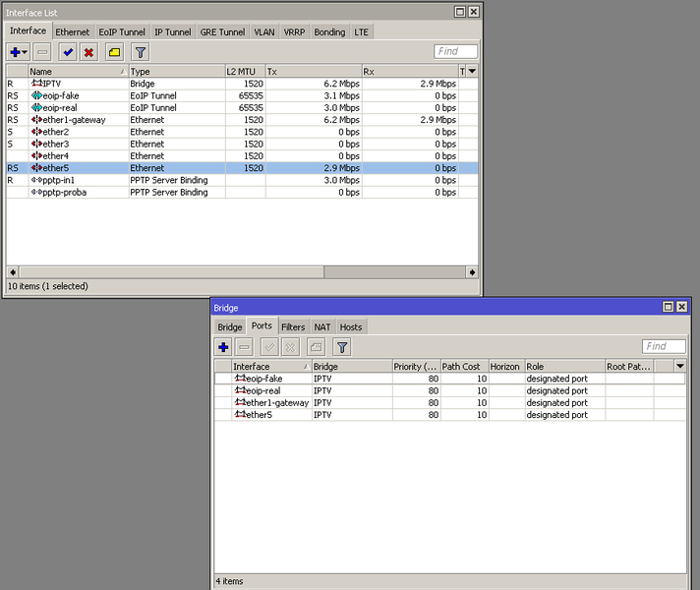Switch to the Bridge tab in Bridge window

click(229, 326)
